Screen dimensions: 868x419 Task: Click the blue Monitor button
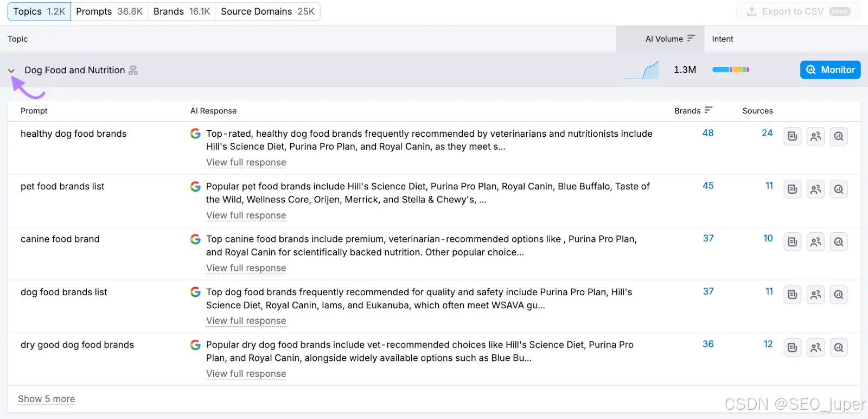(x=830, y=69)
